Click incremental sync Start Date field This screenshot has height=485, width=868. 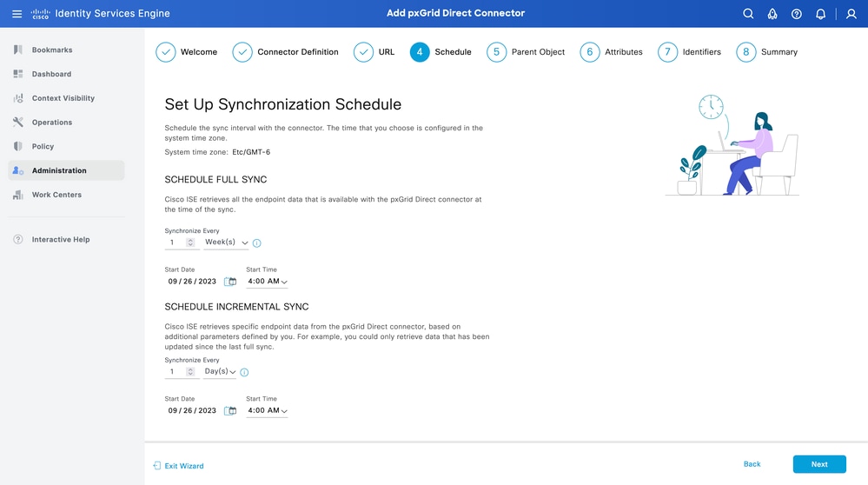(x=192, y=410)
